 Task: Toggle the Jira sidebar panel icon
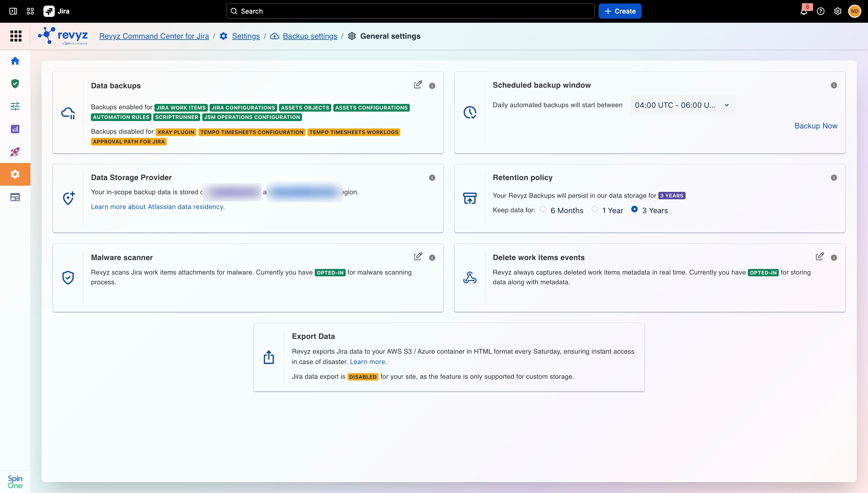tap(13, 11)
